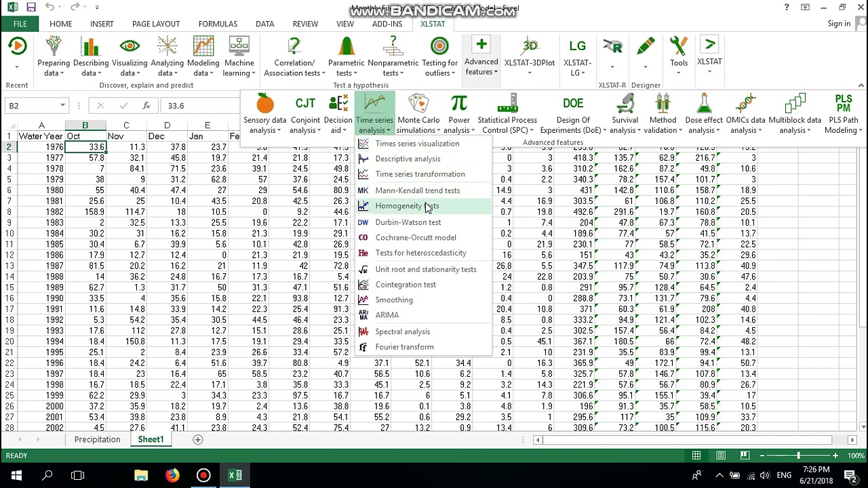Open Ribbon Display Options button
Viewport: 868px width, 488px height.
(x=805, y=7)
